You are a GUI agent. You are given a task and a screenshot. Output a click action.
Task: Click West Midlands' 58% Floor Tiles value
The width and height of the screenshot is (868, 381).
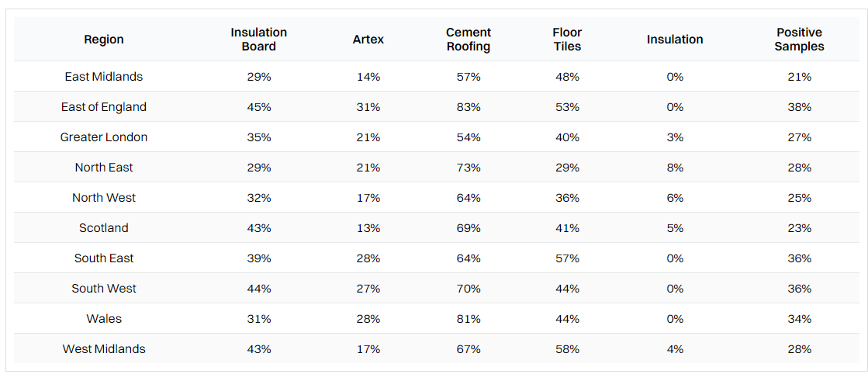click(x=567, y=349)
